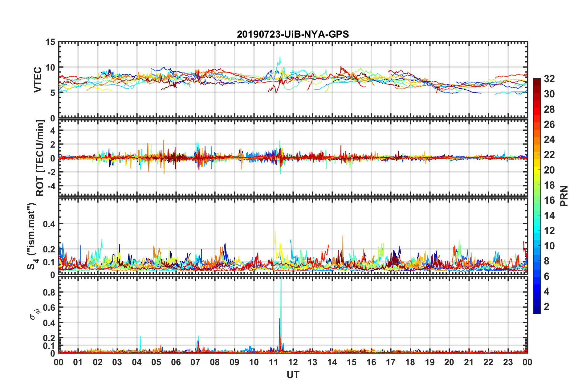Click the ROT [TECU/min] axis label
This screenshot has height=392, width=586.
(40, 158)
